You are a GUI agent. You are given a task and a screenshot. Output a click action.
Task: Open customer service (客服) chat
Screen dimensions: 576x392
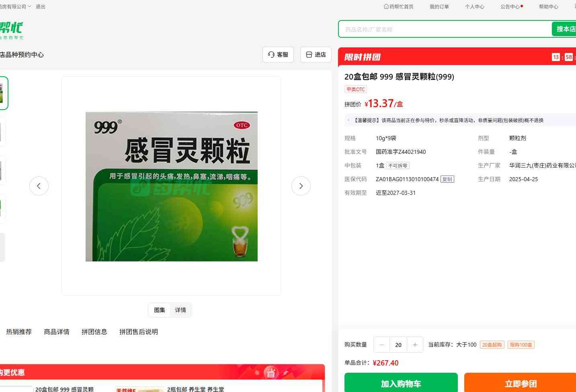click(x=278, y=55)
